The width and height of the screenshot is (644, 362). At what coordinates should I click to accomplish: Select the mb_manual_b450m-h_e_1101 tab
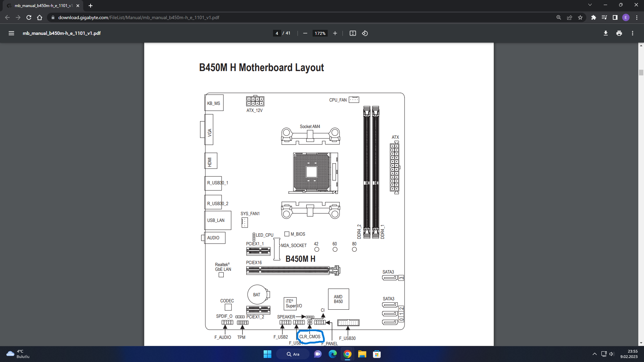tap(43, 6)
